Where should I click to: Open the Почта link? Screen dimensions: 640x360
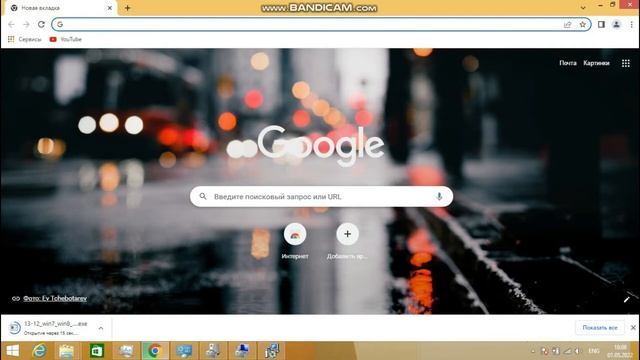[568, 63]
